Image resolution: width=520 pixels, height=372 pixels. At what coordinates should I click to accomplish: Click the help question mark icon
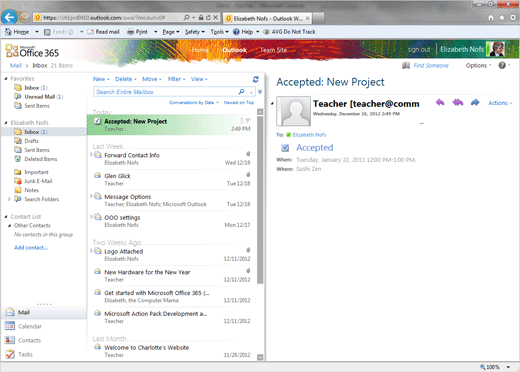(x=502, y=65)
